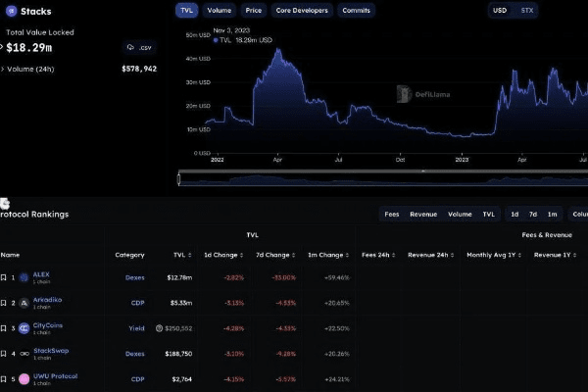Click the chart time range slider bar
This screenshot has height=392, width=588.
click(382, 179)
